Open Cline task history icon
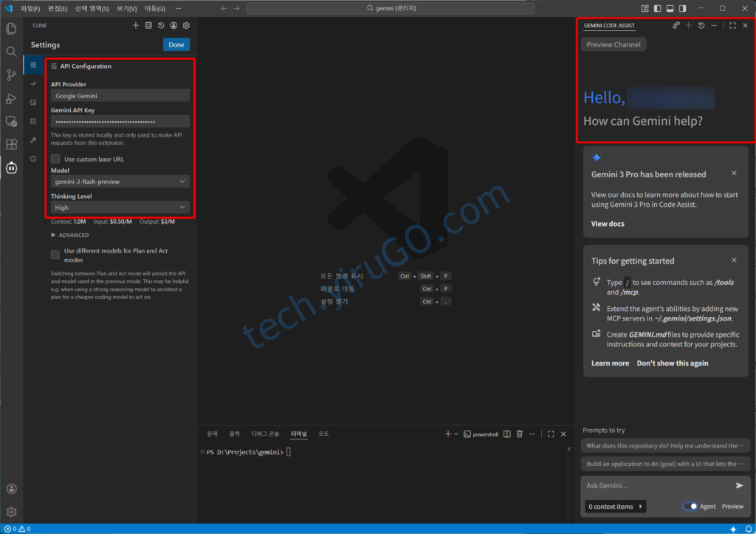This screenshot has height=534, width=756. [161, 26]
